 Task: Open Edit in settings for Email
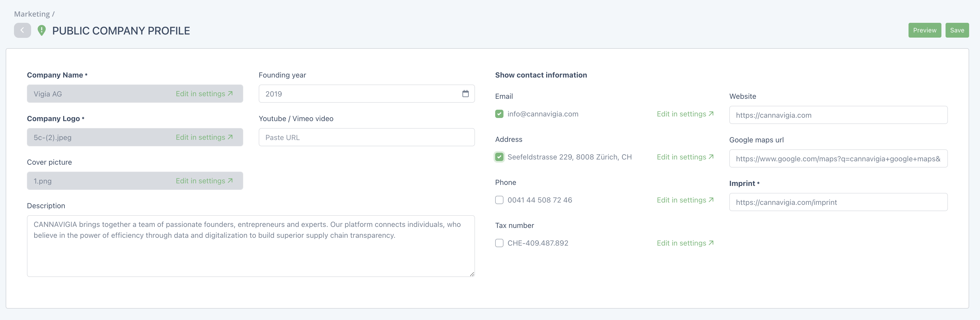685,114
